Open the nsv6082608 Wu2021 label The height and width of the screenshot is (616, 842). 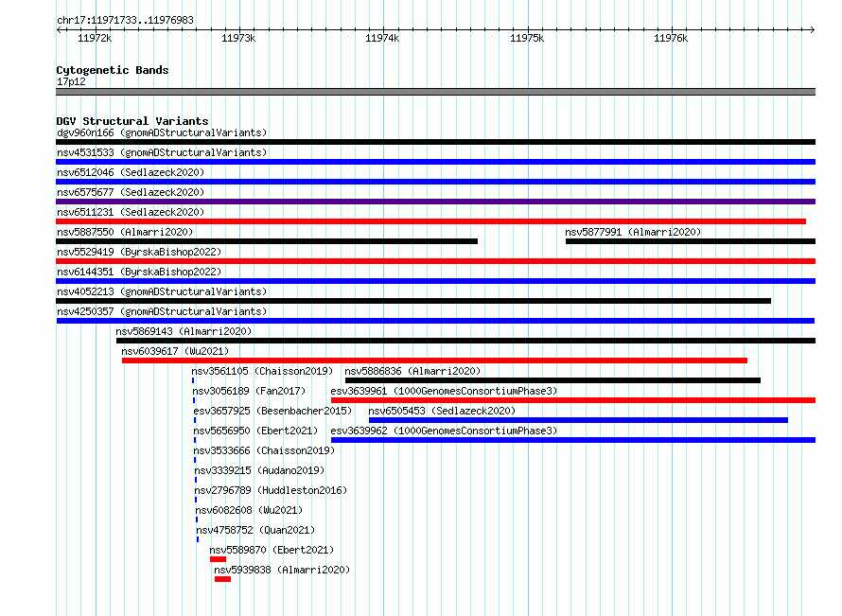(249, 510)
